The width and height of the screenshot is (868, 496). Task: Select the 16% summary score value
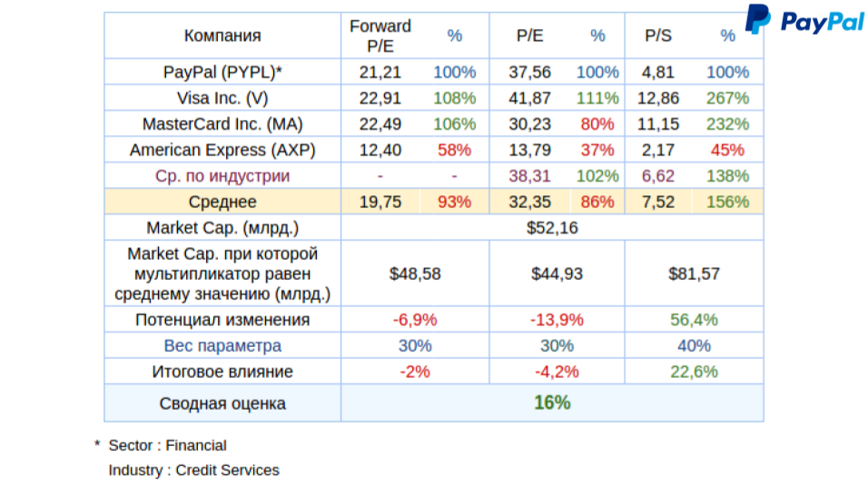(552, 402)
